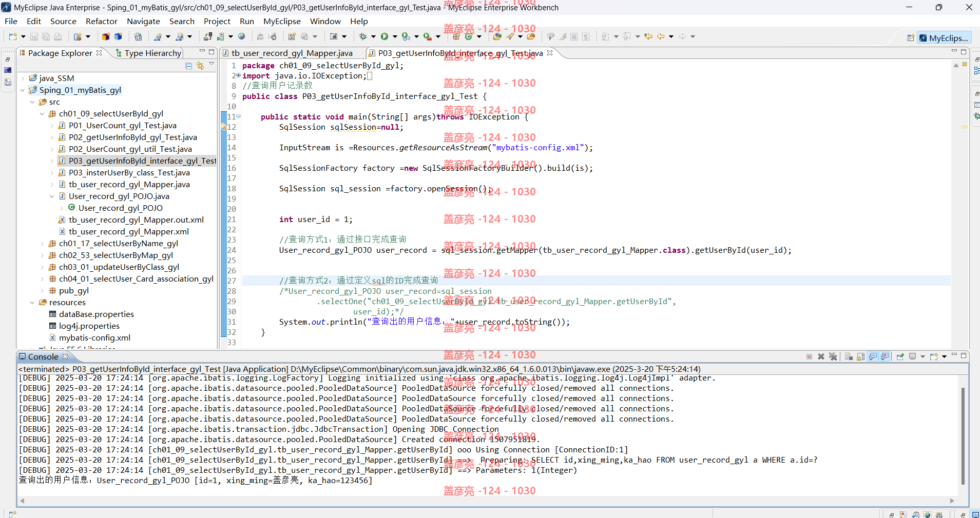Expand ch01_17_selectUserByName_gyl package
This screenshot has width=980, height=518.
click(x=42, y=244)
